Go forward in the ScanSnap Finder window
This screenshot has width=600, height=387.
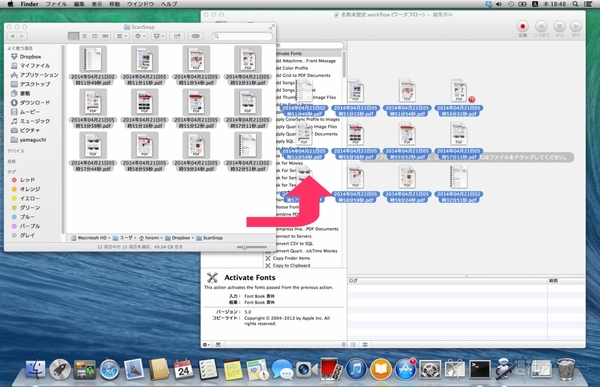pos(22,36)
